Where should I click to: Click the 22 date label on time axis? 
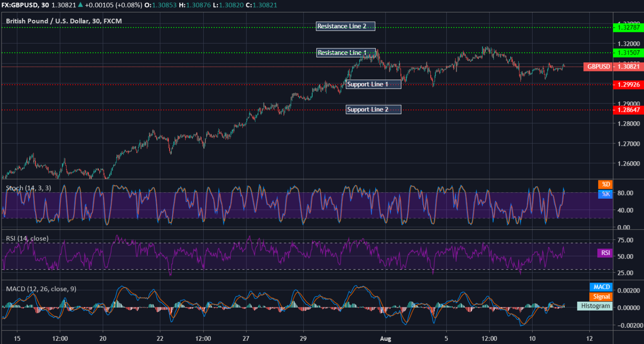point(160,338)
